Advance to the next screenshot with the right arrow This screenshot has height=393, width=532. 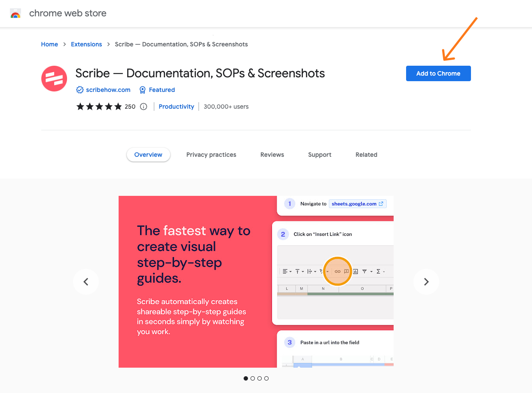coord(426,282)
